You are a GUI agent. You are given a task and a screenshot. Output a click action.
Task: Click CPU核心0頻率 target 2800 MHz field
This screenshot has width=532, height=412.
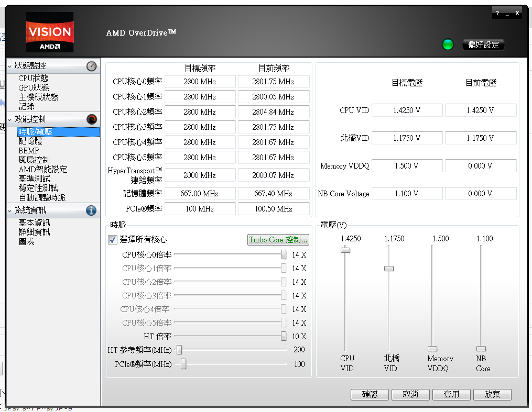point(200,82)
